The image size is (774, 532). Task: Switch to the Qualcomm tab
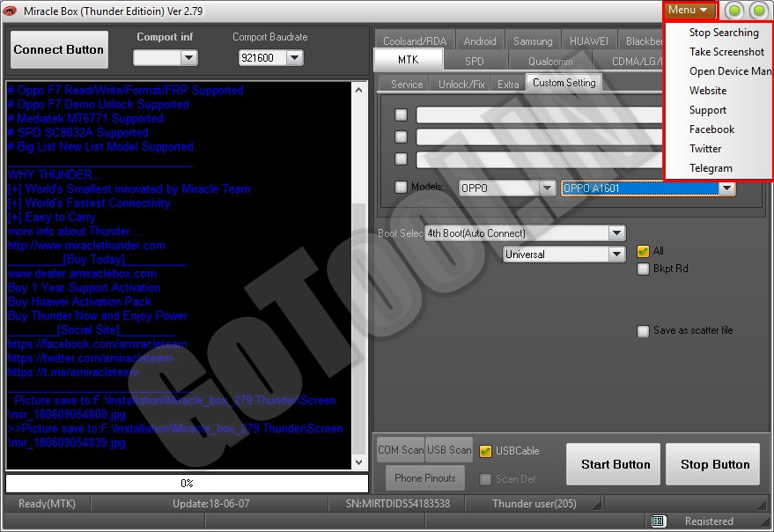[x=550, y=62]
